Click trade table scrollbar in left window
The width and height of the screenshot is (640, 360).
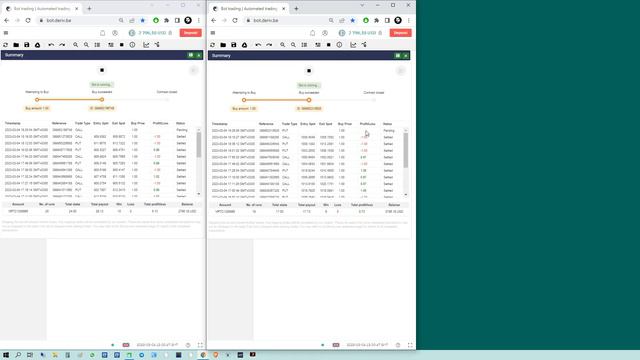[x=199, y=145]
